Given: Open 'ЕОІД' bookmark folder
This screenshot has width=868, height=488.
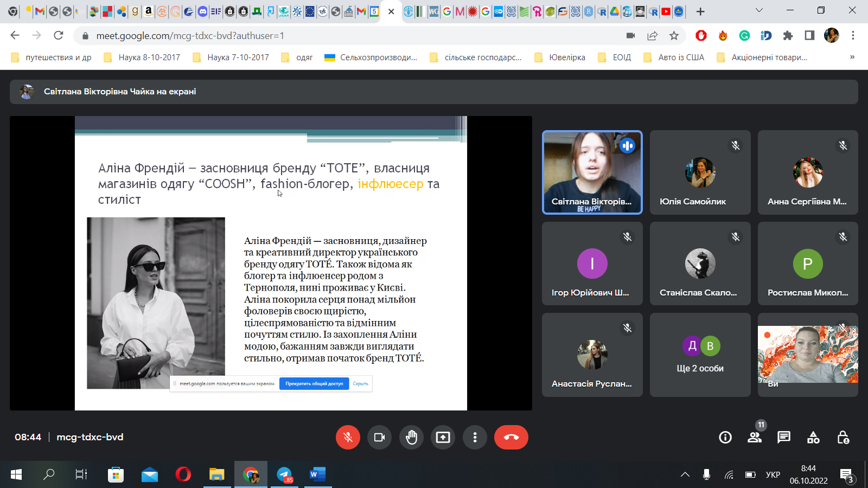Looking at the screenshot, I should pos(614,57).
